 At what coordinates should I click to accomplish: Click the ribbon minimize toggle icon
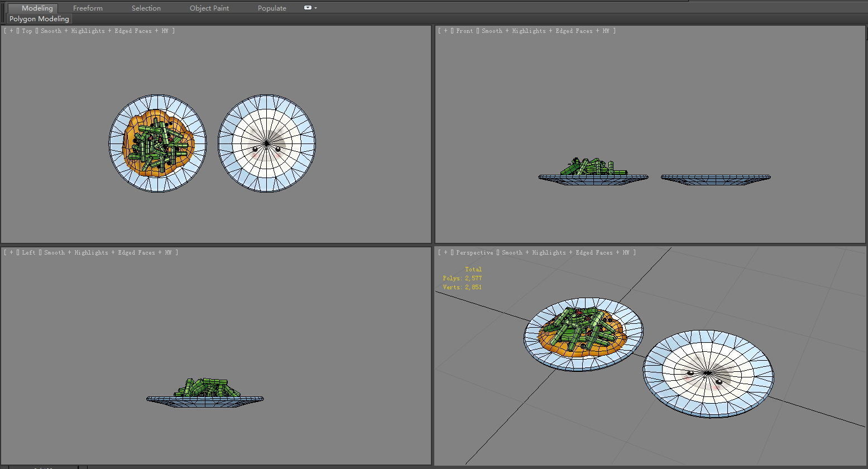coord(308,8)
